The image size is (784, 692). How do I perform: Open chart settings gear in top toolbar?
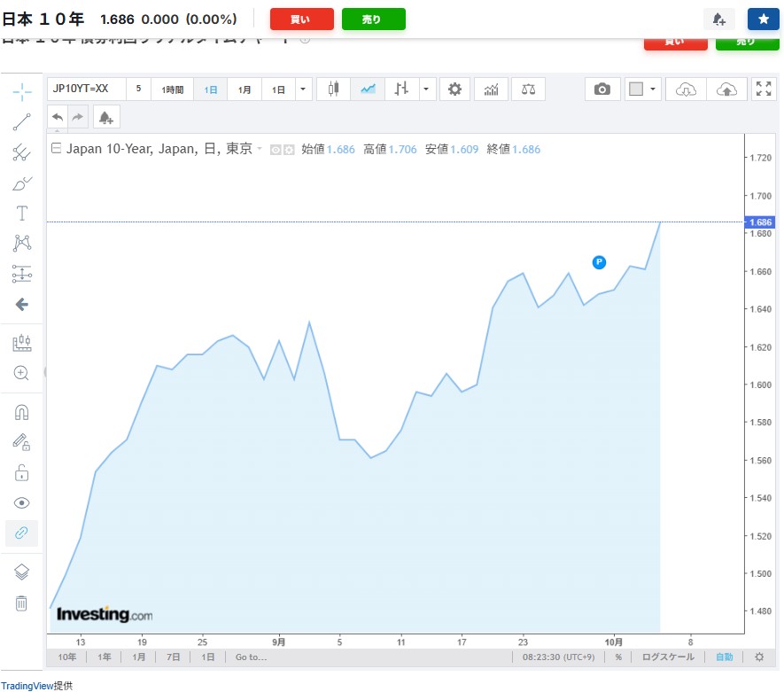point(454,89)
